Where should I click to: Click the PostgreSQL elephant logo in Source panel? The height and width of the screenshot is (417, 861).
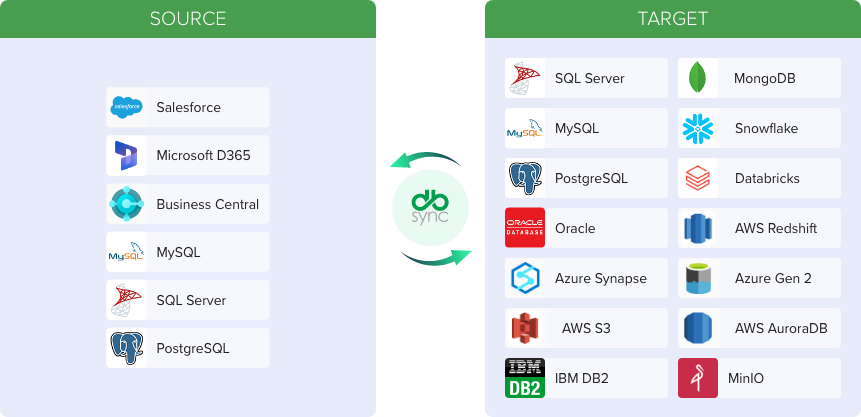[126, 348]
